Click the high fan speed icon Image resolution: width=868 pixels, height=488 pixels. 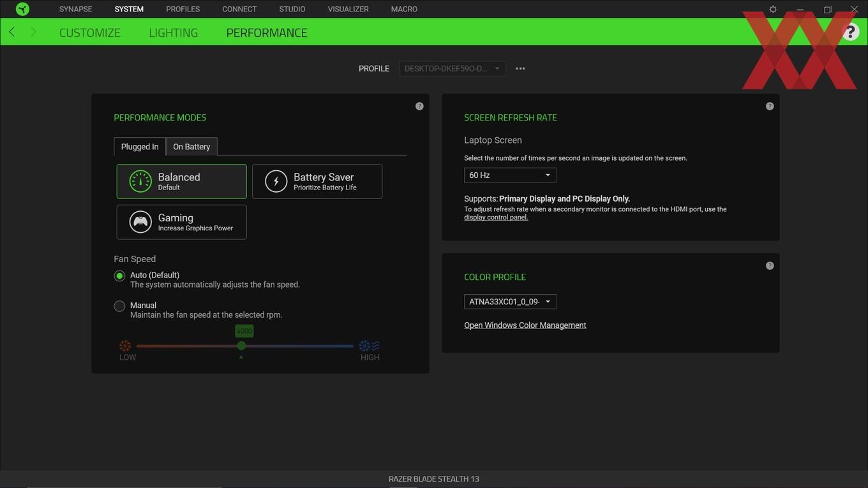tap(370, 346)
